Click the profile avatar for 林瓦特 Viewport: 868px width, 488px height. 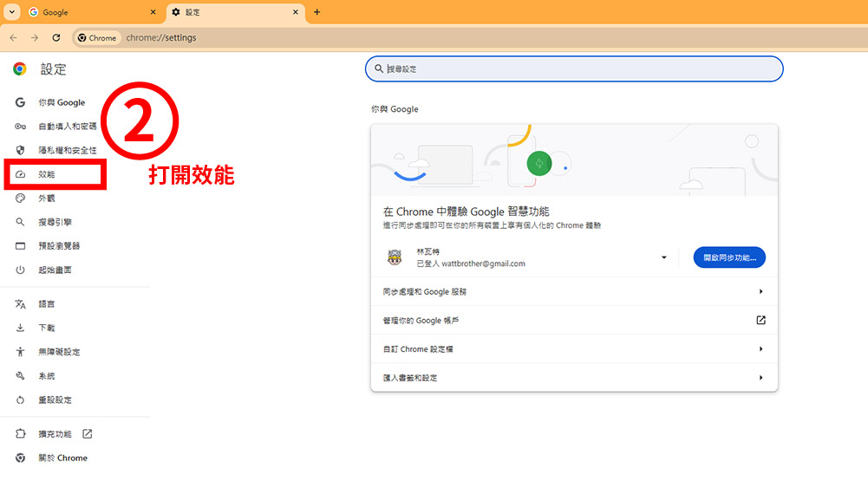click(395, 257)
